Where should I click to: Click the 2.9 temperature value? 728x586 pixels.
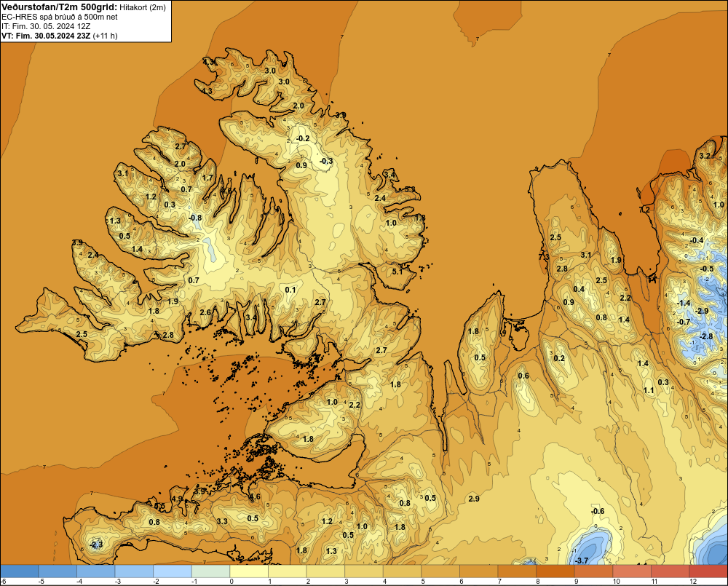coord(474,499)
